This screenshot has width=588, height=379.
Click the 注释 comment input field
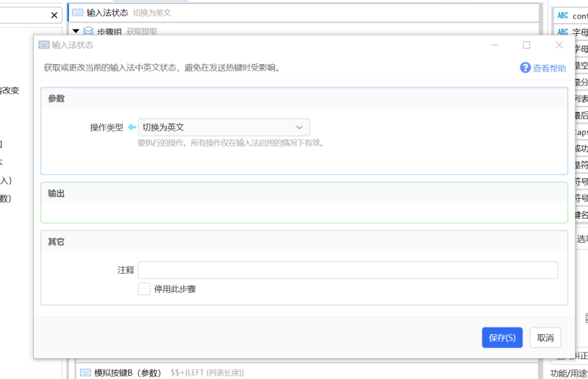pyautogui.click(x=348, y=270)
